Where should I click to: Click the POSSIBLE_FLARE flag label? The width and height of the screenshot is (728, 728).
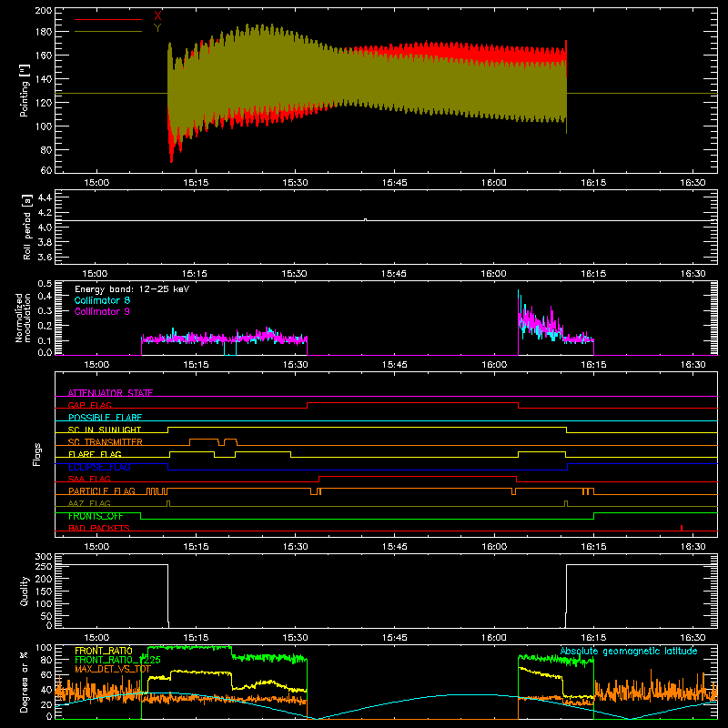[105, 418]
